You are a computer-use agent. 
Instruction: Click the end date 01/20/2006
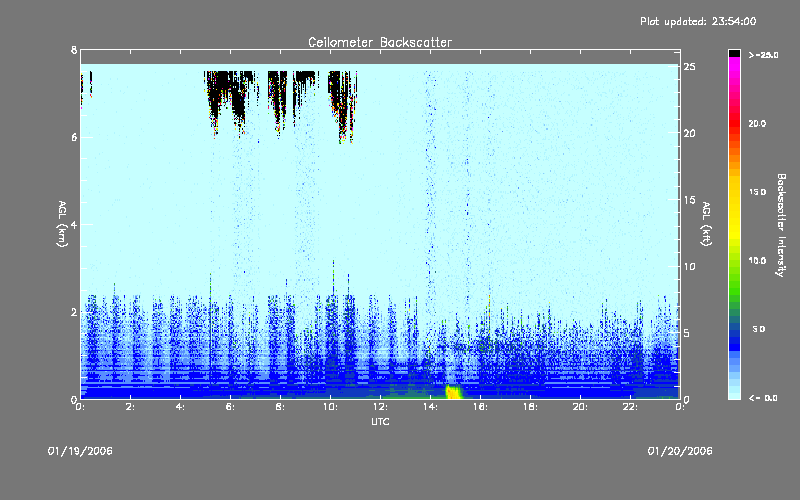coord(680,451)
